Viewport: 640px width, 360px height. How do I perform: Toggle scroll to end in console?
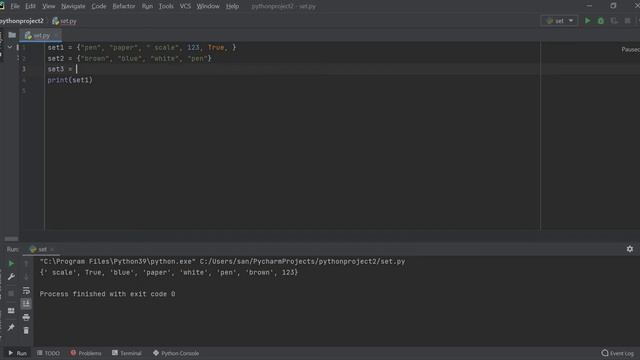26,304
